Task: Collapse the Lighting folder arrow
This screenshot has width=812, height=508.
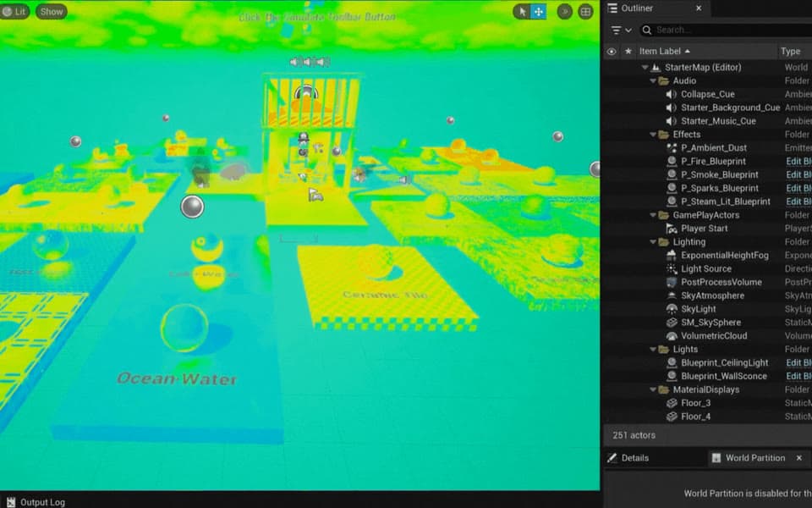Action: point(653,242)
